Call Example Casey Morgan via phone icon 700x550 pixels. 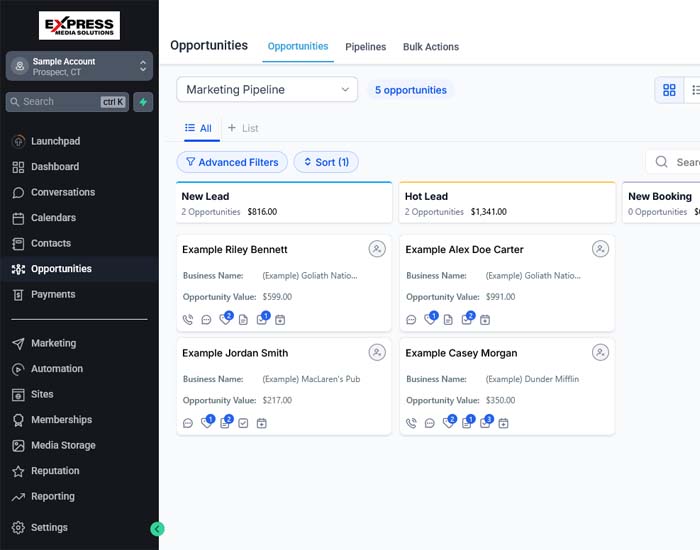click(x=411, y=423)
